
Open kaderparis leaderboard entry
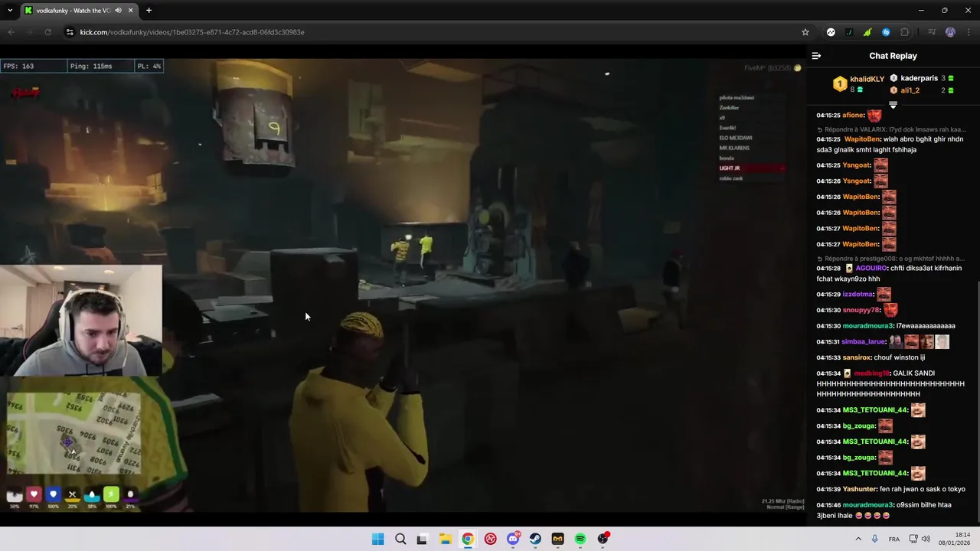coord(922,78)
